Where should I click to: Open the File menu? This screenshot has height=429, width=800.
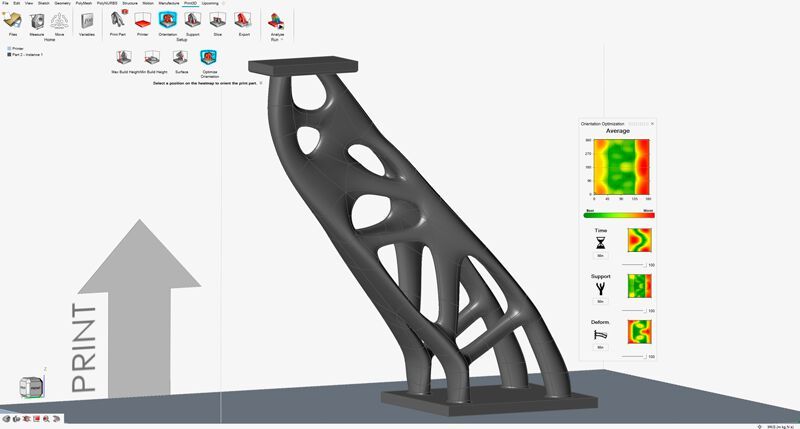click(x=4, y=4)
